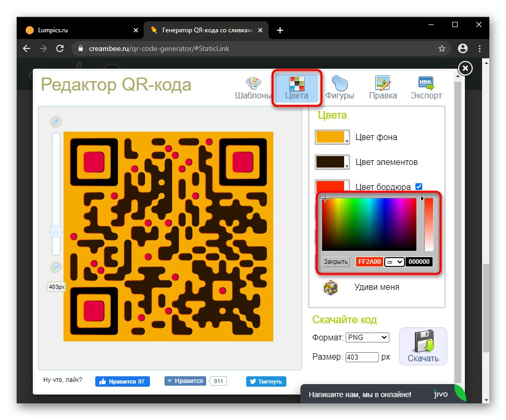Close the Lumpics.ru browser tab

(x=136, y=30)
